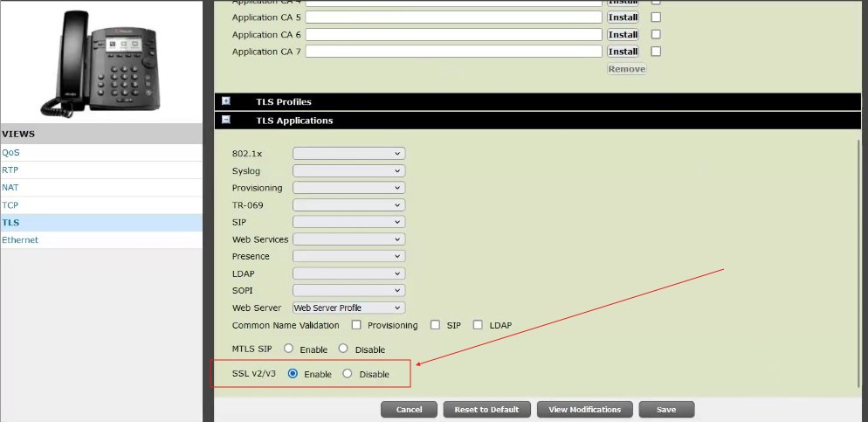Collapse the TLS Applications section

[226, 120]
